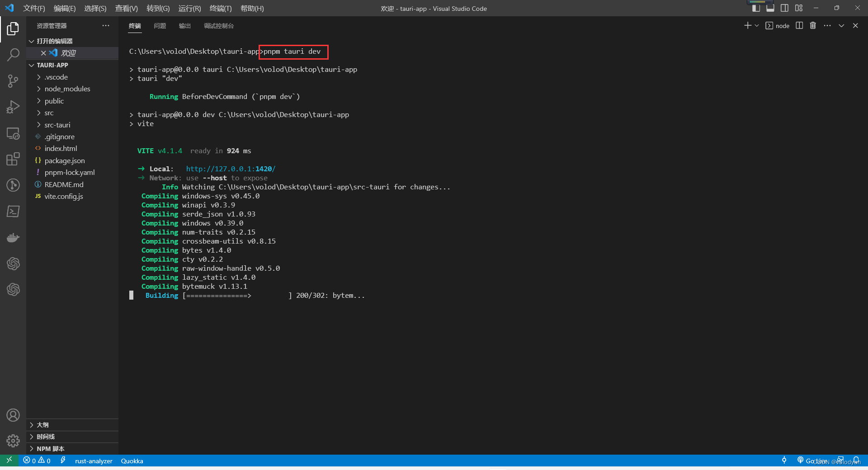Viewport: 868px width, 470px height.
Task: Split the terminal using split icon
Action: tap(799, 26)
